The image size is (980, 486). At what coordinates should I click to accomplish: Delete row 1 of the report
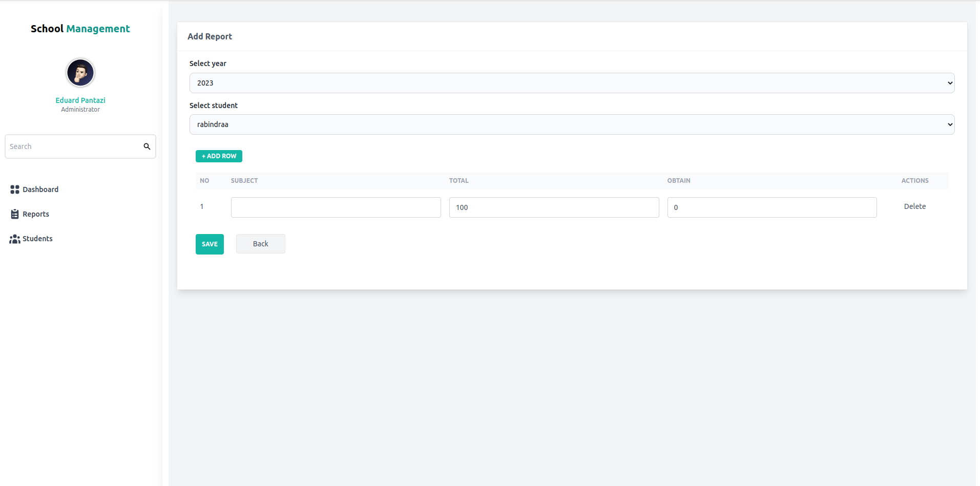pyautogui.click(x=915, y=206)
